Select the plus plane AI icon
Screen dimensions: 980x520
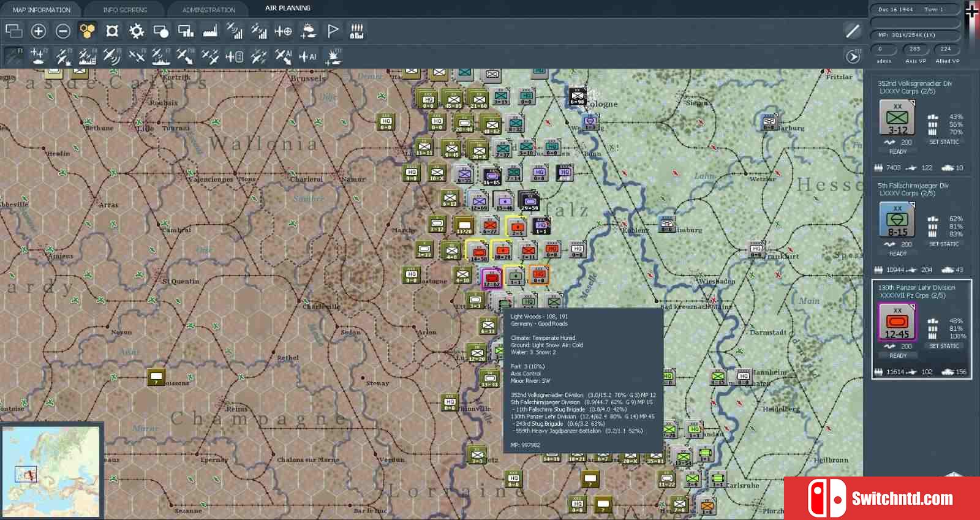click(x=307, y=56)
